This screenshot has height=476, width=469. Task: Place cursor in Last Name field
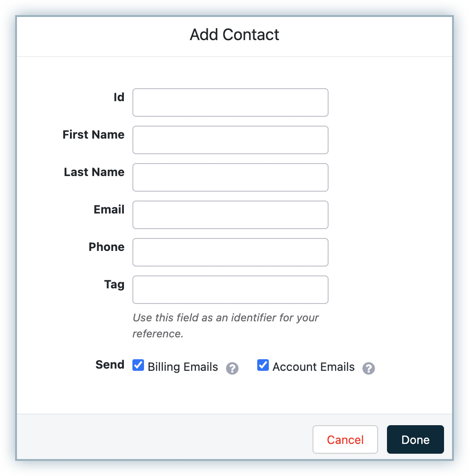tap(230, 177)
